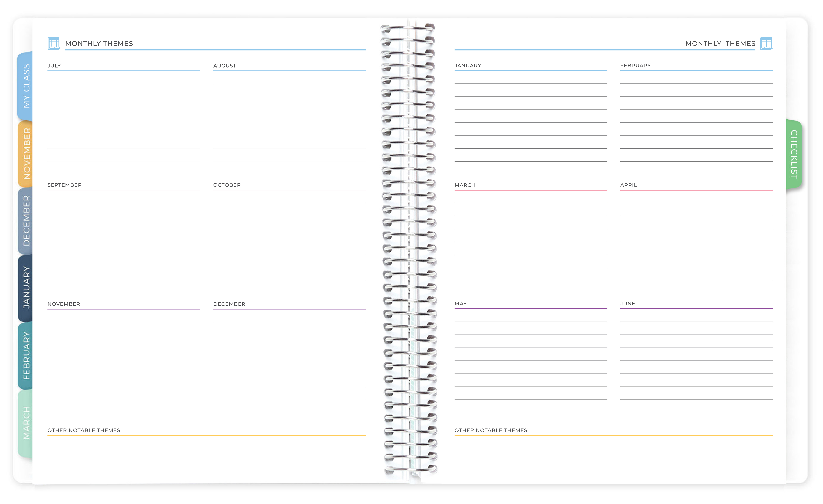Select the JUNE heading on right page
Screen dimensions: 823x504
pyautogui.click(x=628, y=303)
